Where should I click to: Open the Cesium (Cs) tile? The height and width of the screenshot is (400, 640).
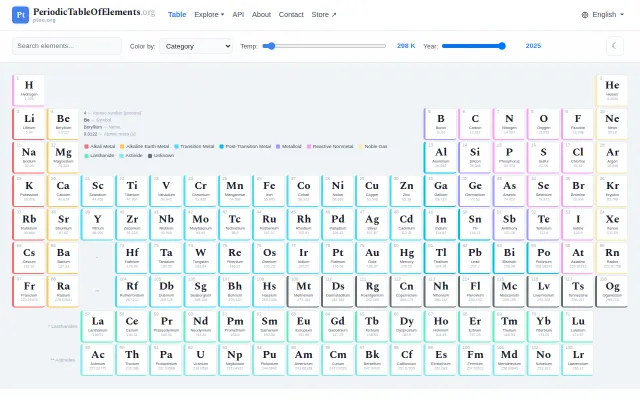29,258
